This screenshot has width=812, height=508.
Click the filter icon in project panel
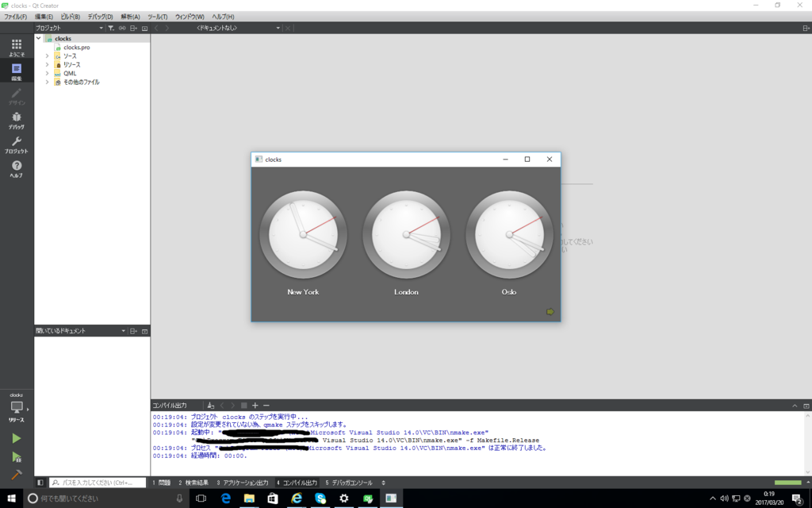[111, 28]
